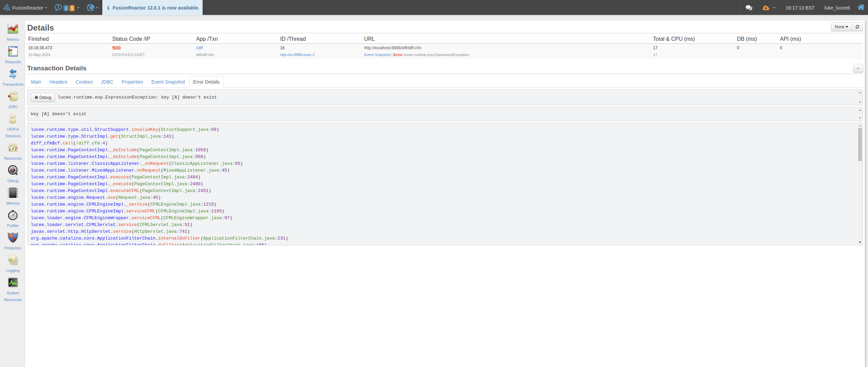Switch to the JDBC tab
Viewport: 868px width, 367px height.
pos(107,82)
